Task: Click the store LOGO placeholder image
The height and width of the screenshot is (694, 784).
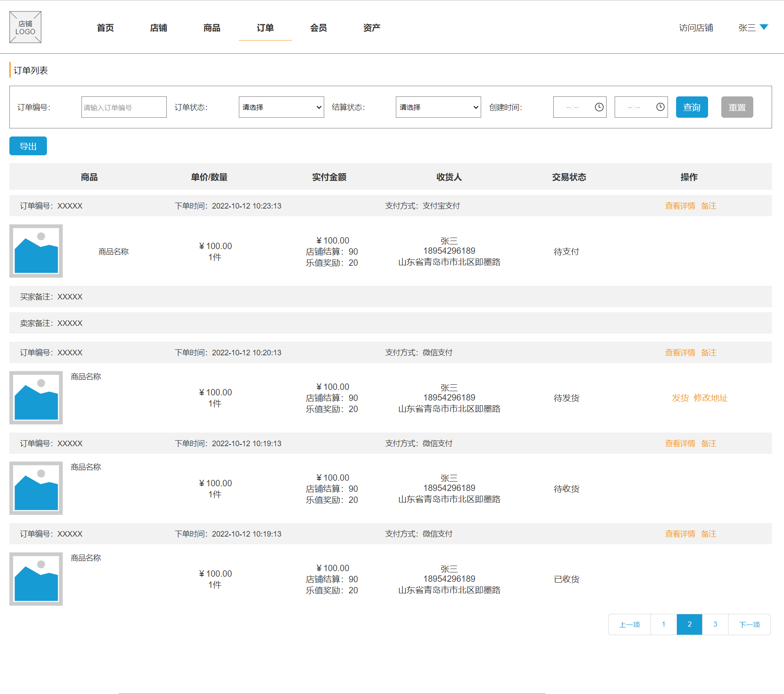Action: [25, 27]
